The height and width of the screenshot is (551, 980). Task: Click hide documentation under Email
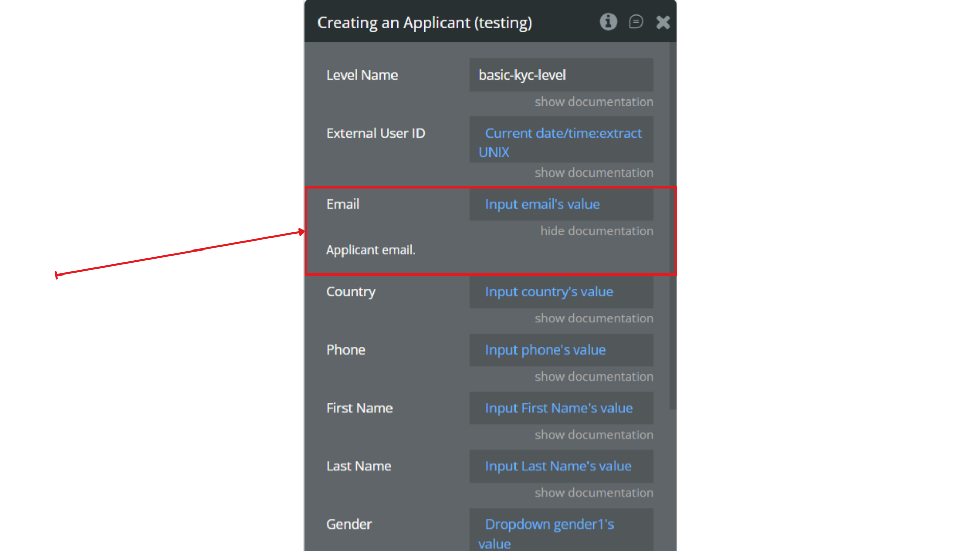tap(596, 231)
